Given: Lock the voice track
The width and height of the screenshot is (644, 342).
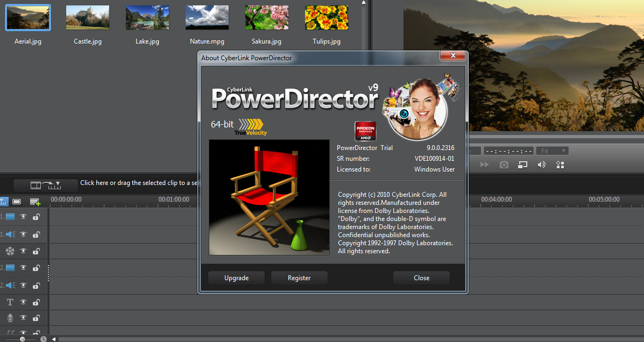Looking at the screenshot, I should pyautogui.click(x=36, y=318).
